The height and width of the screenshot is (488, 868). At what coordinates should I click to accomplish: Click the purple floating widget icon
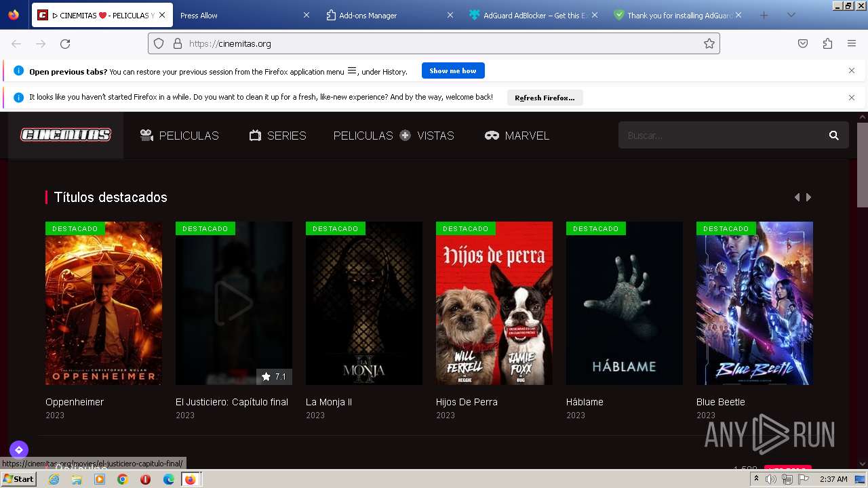tap(19, 449)
